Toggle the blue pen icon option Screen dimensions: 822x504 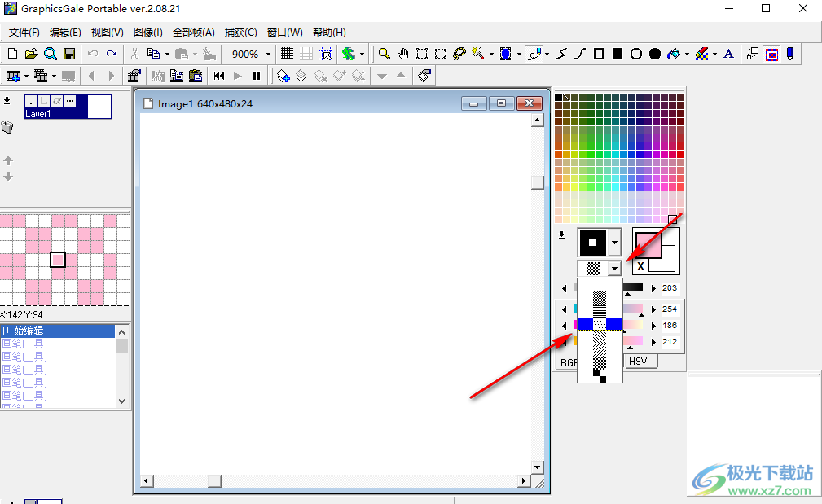(x=790, y=54)
